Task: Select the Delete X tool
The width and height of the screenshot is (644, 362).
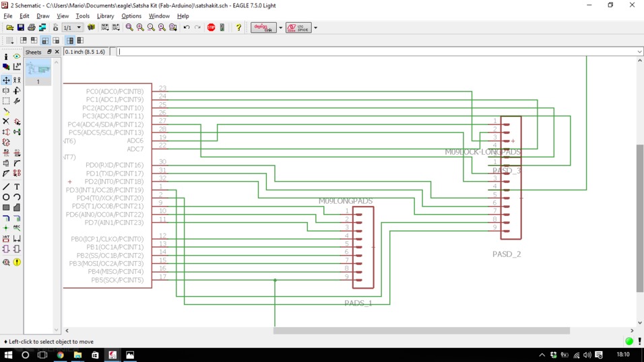Action: tap(6, 122)
